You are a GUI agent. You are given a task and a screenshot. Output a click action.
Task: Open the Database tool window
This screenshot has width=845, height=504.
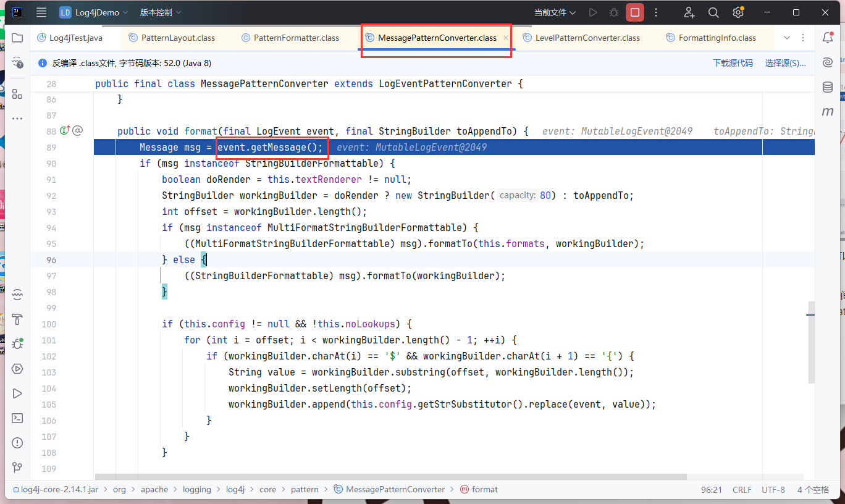pos(828,87)
